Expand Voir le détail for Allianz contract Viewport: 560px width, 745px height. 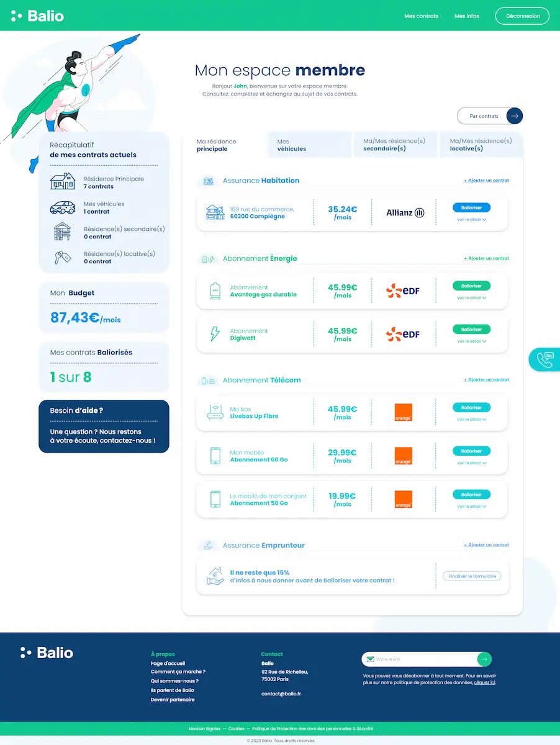coord(471,220)
